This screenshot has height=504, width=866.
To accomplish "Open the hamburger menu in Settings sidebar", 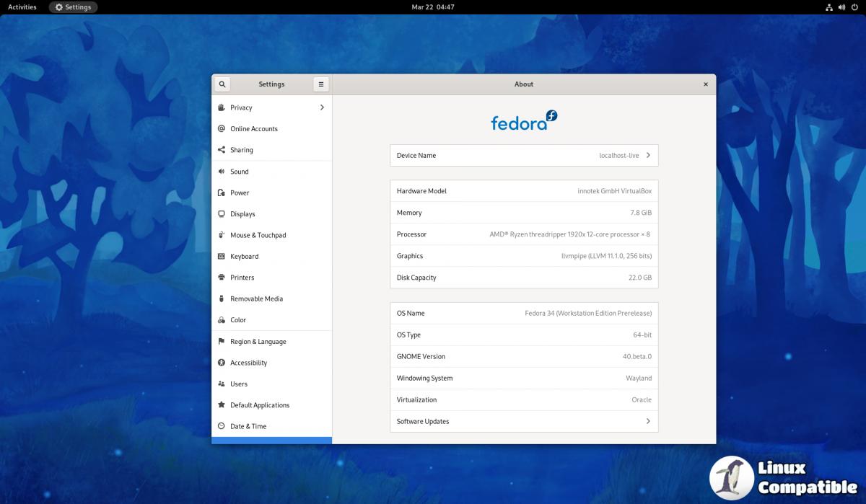I will (x=321, y=84).
